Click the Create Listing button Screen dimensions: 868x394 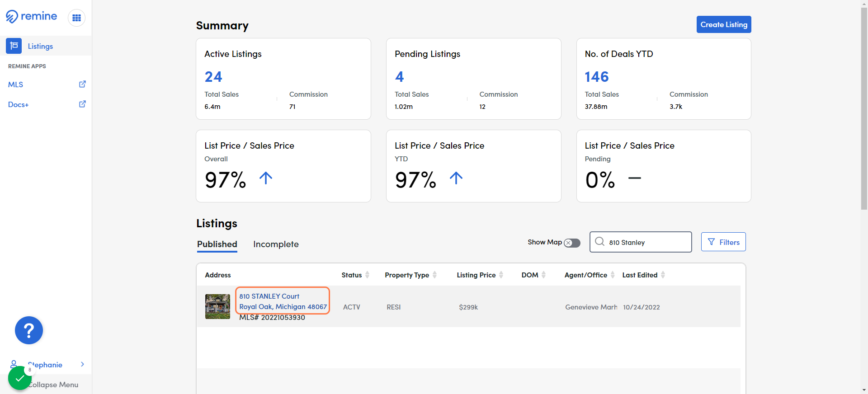click(724, 24)
